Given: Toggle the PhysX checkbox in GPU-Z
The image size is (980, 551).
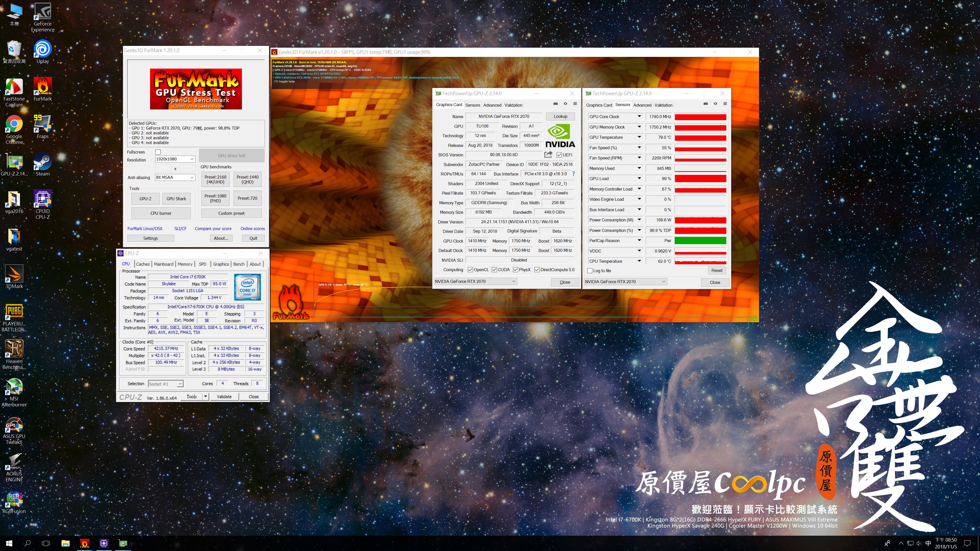Looking at the screenshot, I should [516, 270].
